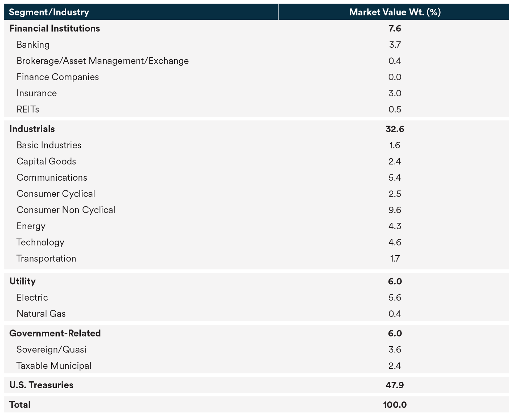Select the U.S. Treasuries 47.9 value
The image size is (509, 420).
[x=395, y=385]
